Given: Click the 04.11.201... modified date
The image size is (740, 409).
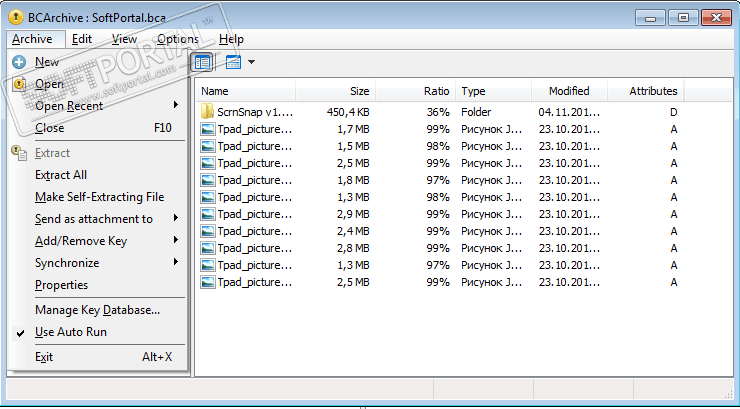Looking at the screenshot, I should tap(569, 112).
